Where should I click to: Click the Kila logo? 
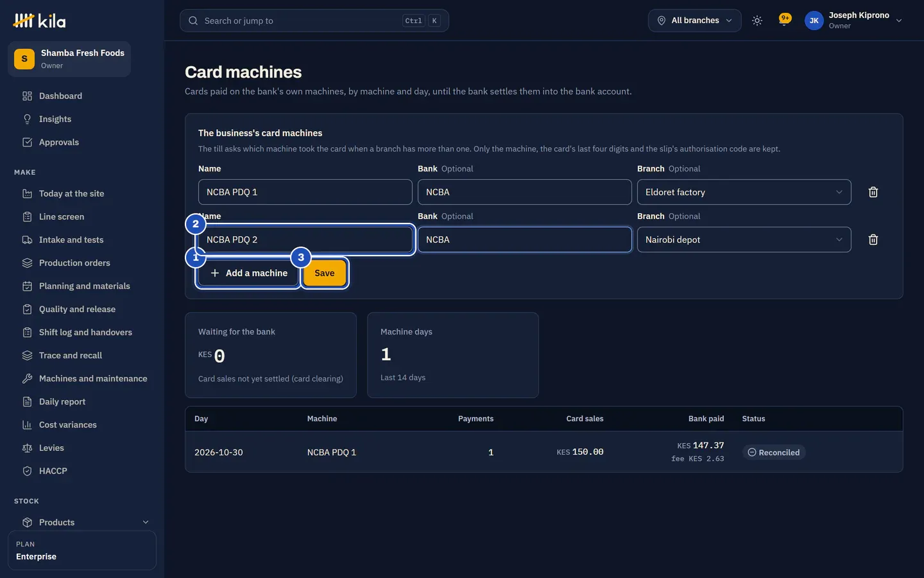click(39, 21)
